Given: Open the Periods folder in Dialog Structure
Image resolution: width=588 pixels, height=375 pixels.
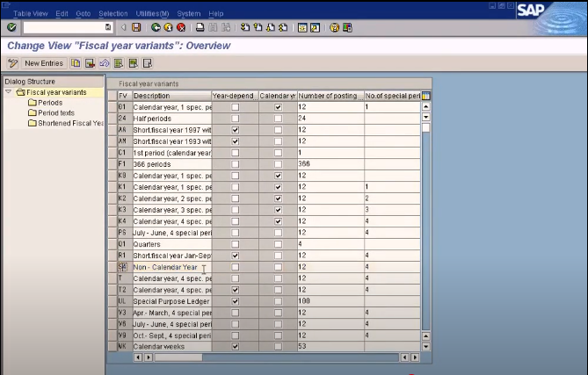Looking at the screenshot, I should click(x=46, y=102).
